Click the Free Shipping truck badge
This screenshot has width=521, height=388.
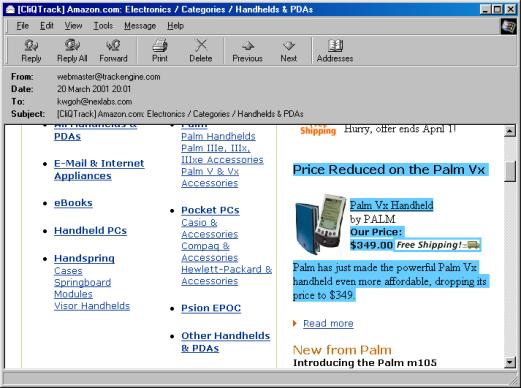(x=438, y=245)
